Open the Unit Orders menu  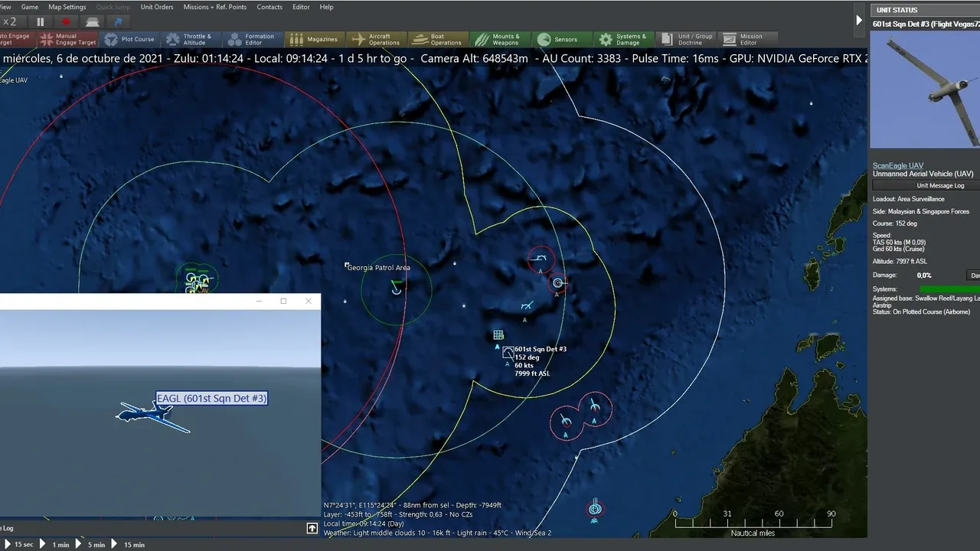tap(157, 7)
